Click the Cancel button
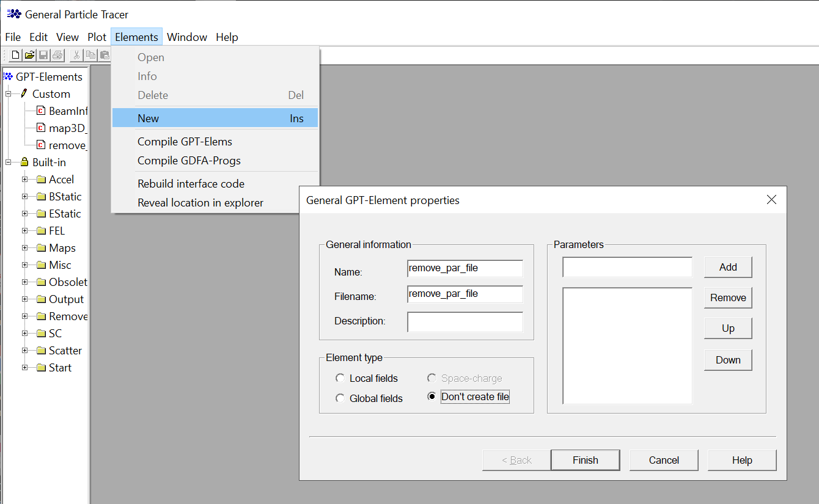Image resolution: width=819 pixels, height=504 pixels. point(664,460)
